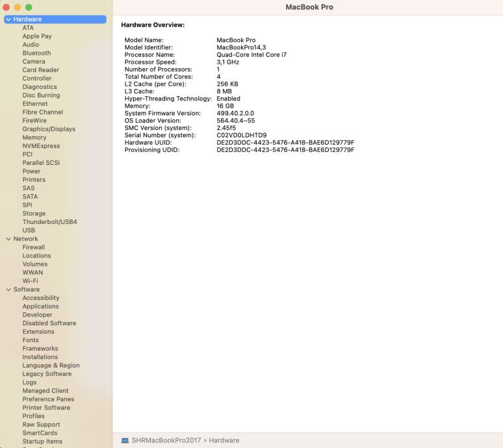The height and width of the screenshot is (448, 503).
Task: Select Audio in the sidebar
Action: point(31,45)
